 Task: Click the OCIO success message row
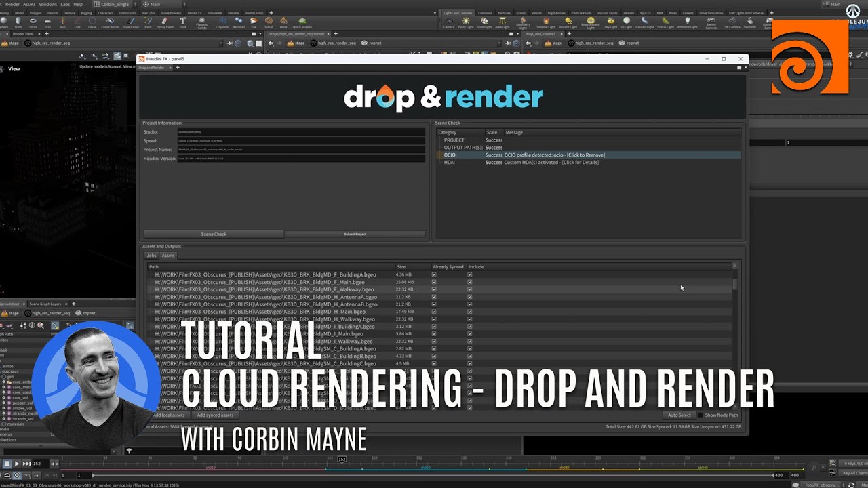point(589,155)
